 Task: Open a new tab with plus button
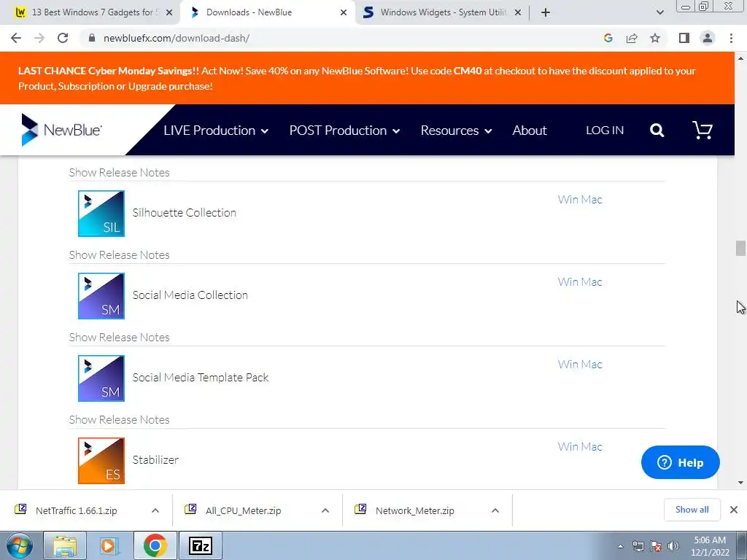point(546,12)
